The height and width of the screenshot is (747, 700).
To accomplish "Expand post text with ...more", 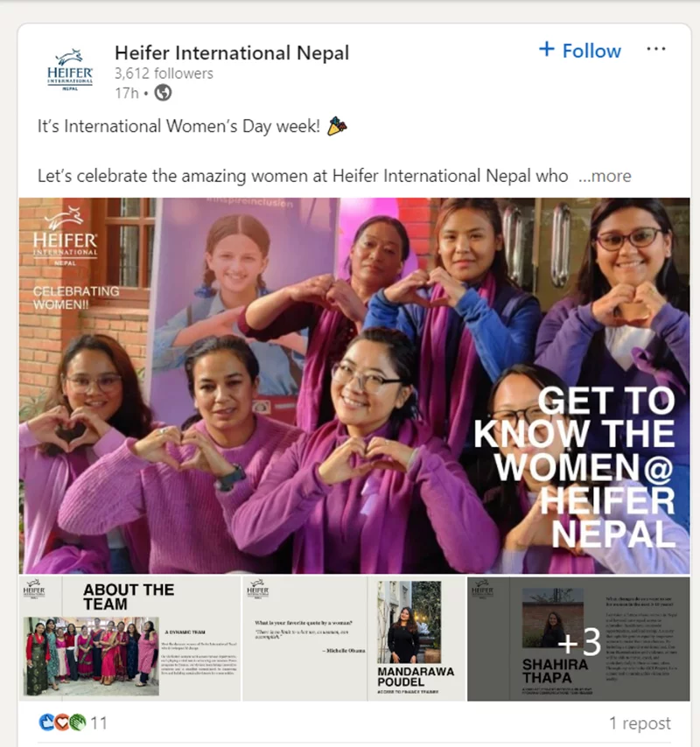I will (x=605, y=176).
